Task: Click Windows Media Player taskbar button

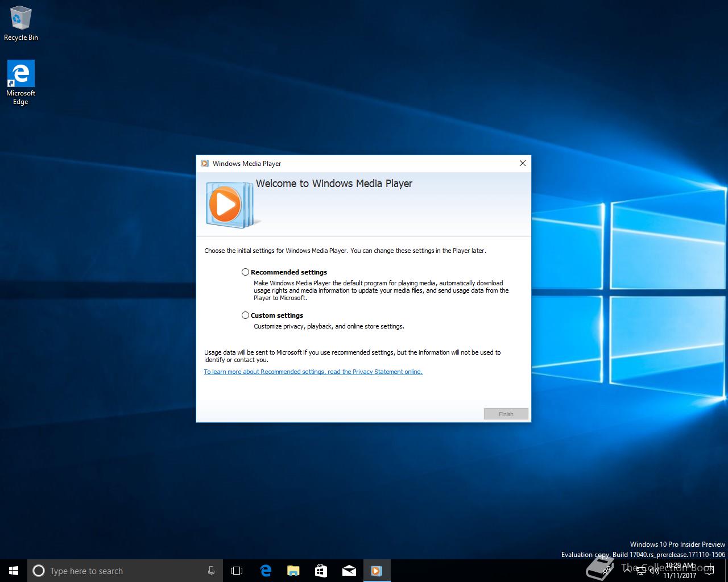Action: [x=377, y=571]
